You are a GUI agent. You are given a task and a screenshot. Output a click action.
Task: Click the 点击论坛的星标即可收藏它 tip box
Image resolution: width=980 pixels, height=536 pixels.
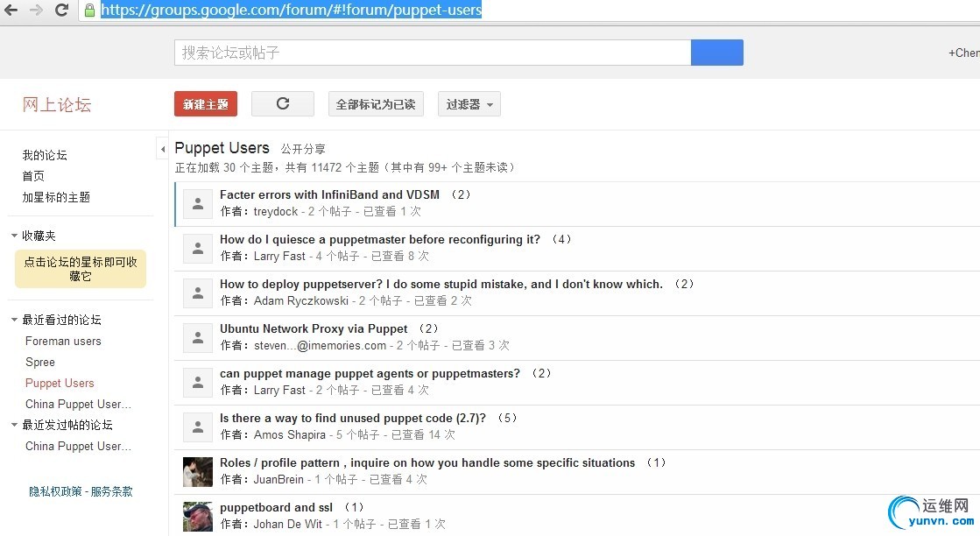(81, 269)
